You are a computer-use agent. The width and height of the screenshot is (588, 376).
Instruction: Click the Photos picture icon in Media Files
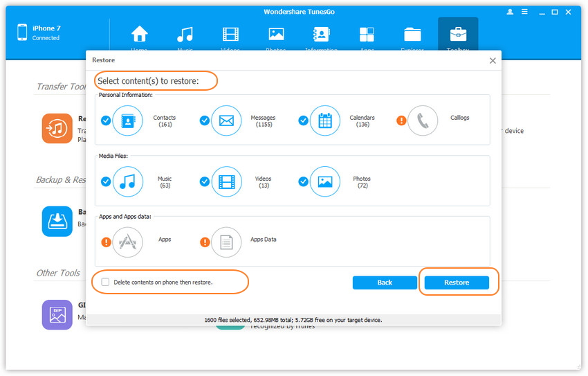(325, 181)
